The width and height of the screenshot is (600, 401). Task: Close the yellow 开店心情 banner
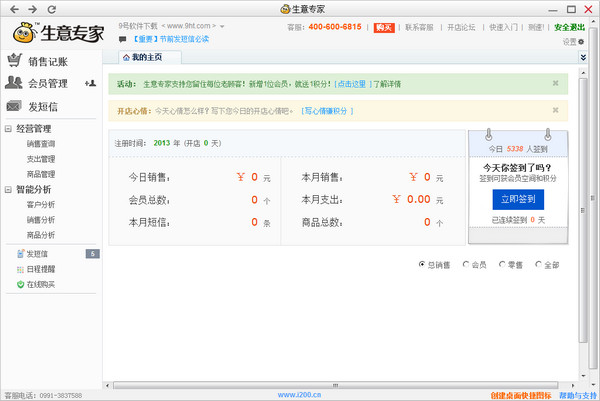pyautogui.click(x=555, y=111)
